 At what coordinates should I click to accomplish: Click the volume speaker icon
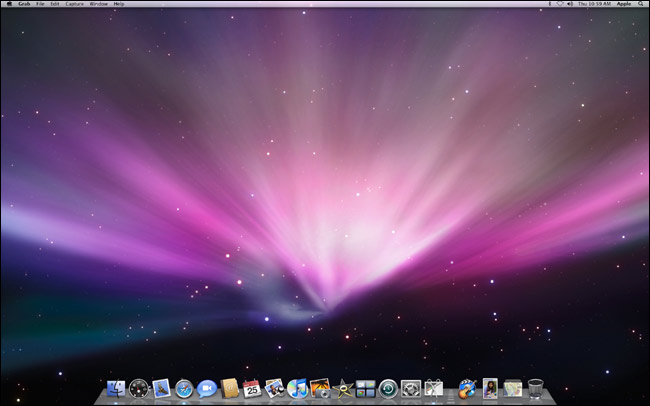click(x=570, y=4)
